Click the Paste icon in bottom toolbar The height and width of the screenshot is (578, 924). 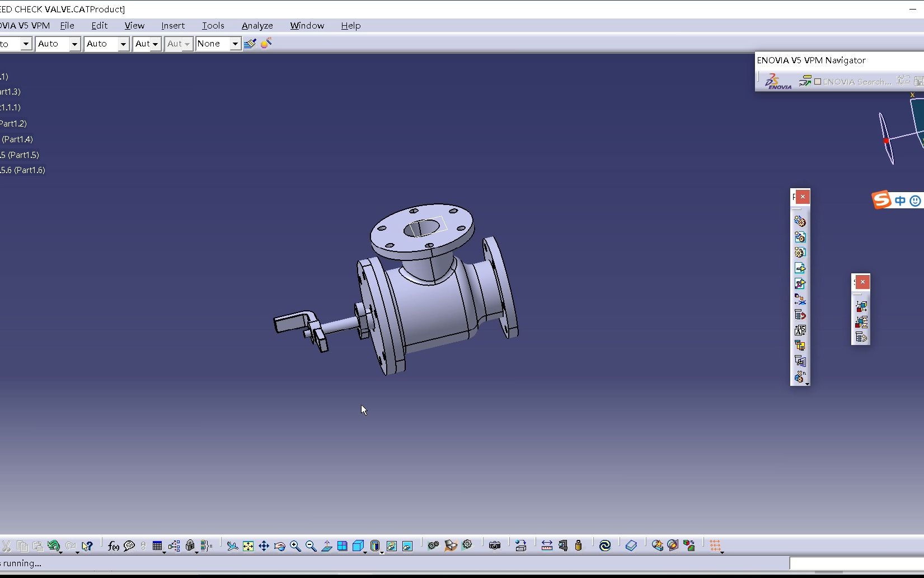pos(38,546)
